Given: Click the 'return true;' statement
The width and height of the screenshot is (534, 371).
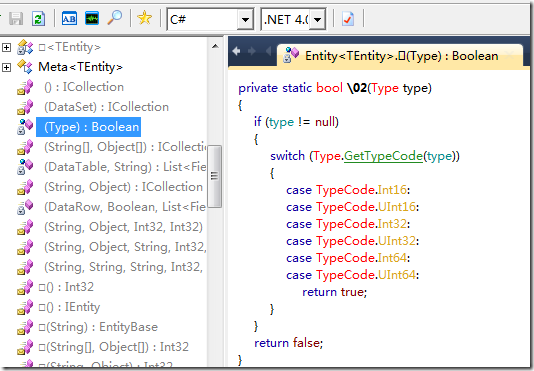Looking at the screenshot, I should (334, 292).
